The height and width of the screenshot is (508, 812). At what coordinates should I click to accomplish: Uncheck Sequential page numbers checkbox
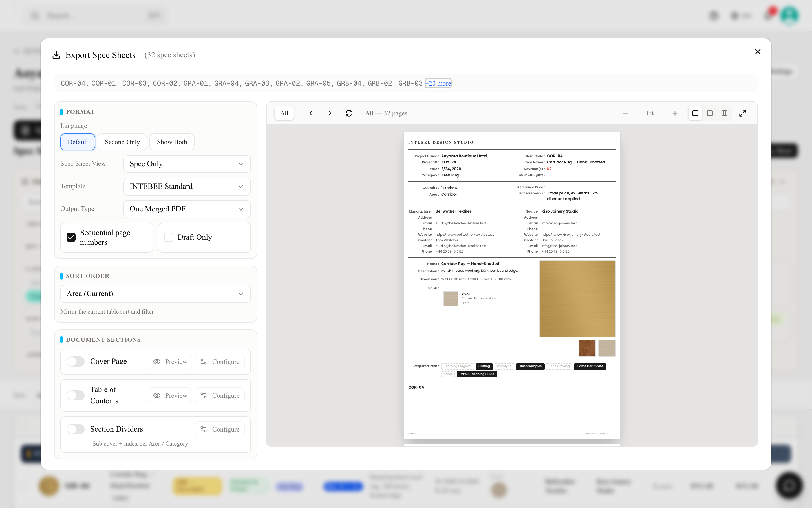[71, 237]
